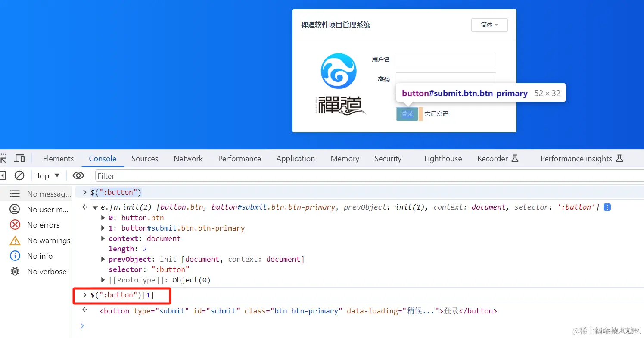Toggle the console sidebar icon

[3, 175]
